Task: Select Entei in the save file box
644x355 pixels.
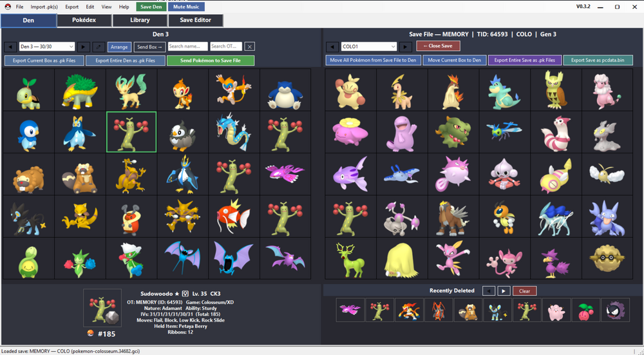Action: 453,216
